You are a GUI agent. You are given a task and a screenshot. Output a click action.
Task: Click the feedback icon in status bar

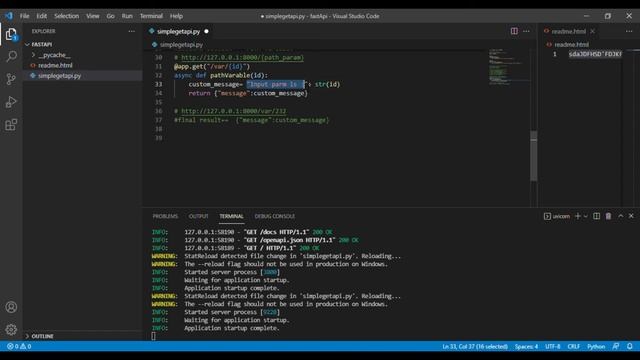tap(616, 346)
